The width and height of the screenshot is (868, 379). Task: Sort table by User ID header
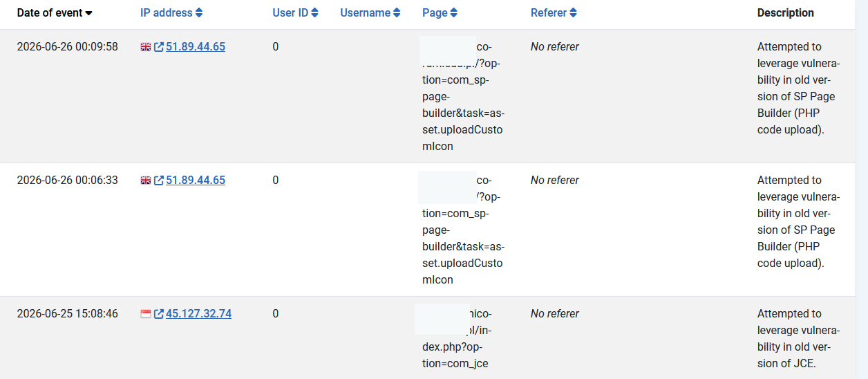pos(295,12)
